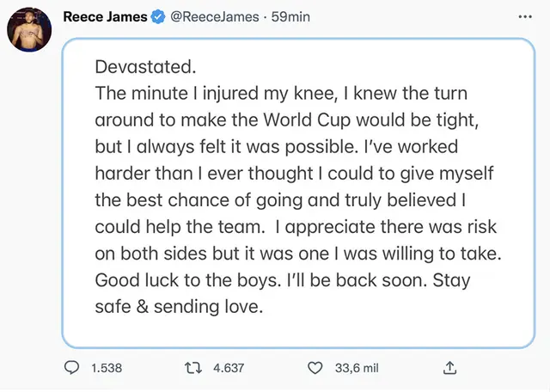This screenshot has width=550, height=392.
Task: Click the 4.637 retweets count
Action: point(229,368)
